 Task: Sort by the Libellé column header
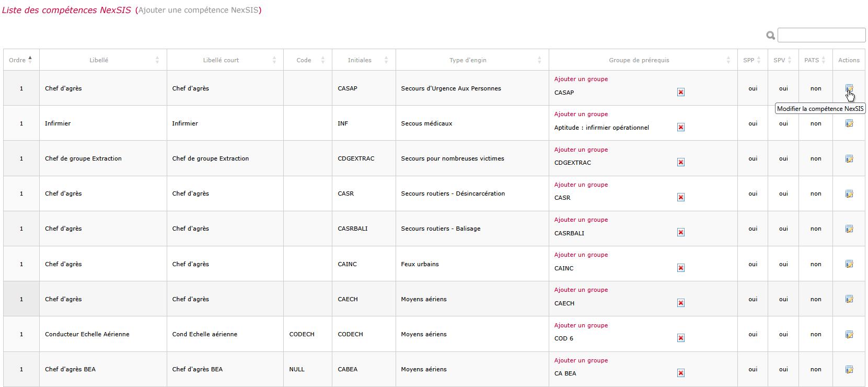pos(103,60)
